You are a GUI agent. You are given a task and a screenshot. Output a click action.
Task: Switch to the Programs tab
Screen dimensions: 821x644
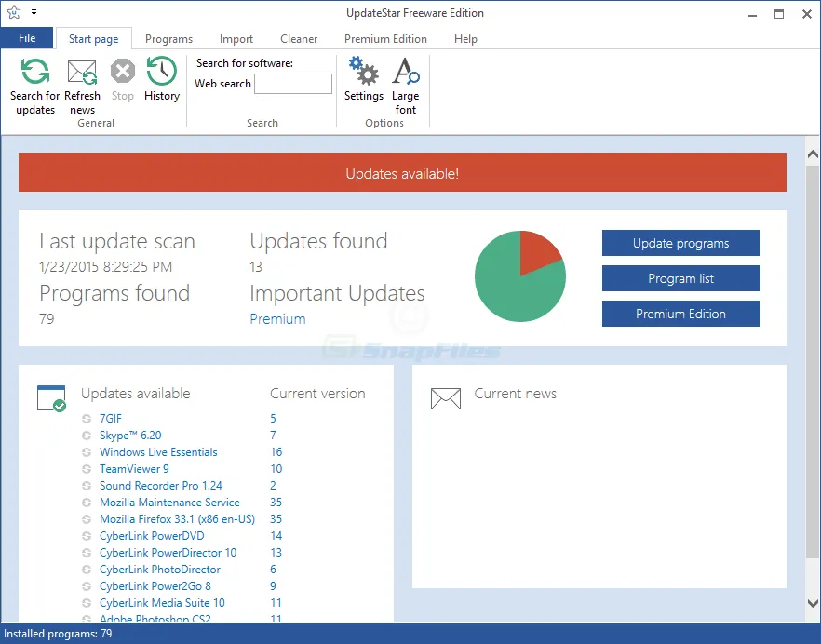(x=168, y=39)
